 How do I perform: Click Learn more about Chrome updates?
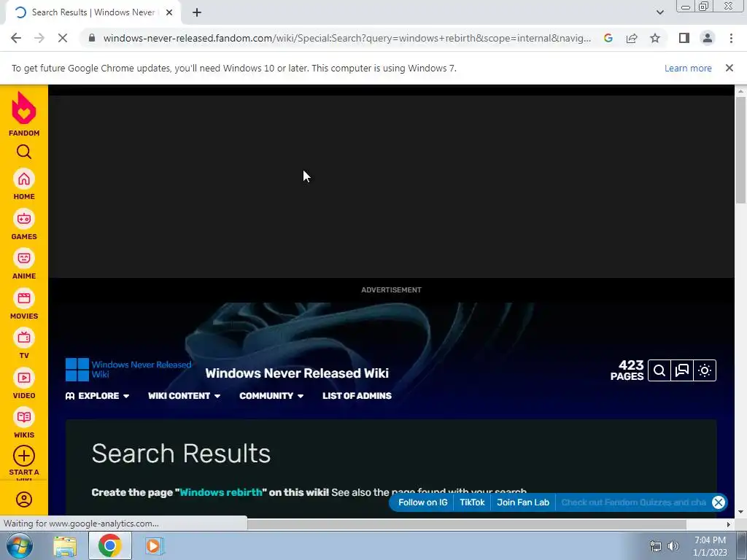[688, 68]
